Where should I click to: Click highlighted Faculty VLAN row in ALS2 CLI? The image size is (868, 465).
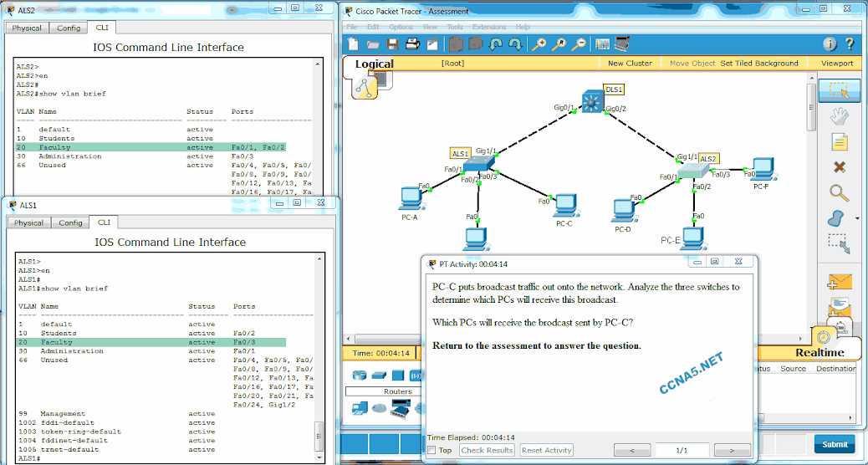click(x=151, y=147)
